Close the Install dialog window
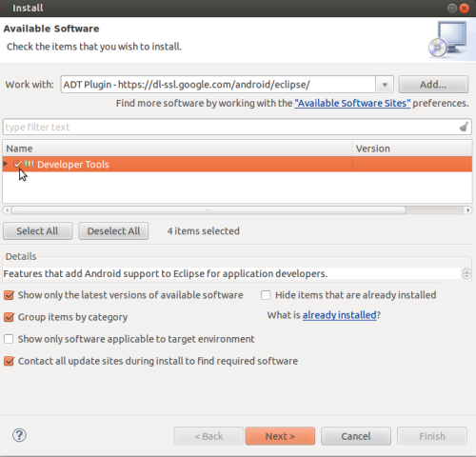The image size is (476, 457). [465, 8]
